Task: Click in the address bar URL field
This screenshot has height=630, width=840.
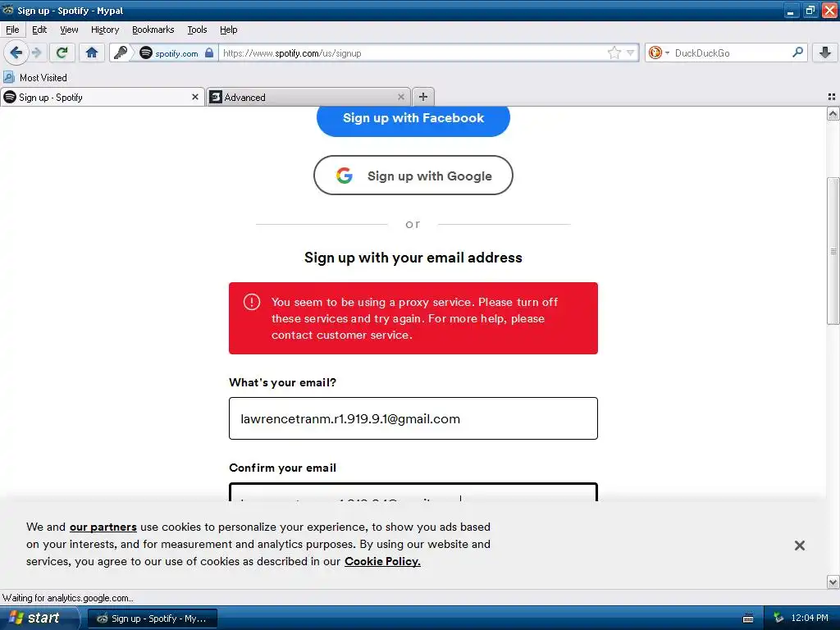Action: pyautogui.click(x=413, y=53)
